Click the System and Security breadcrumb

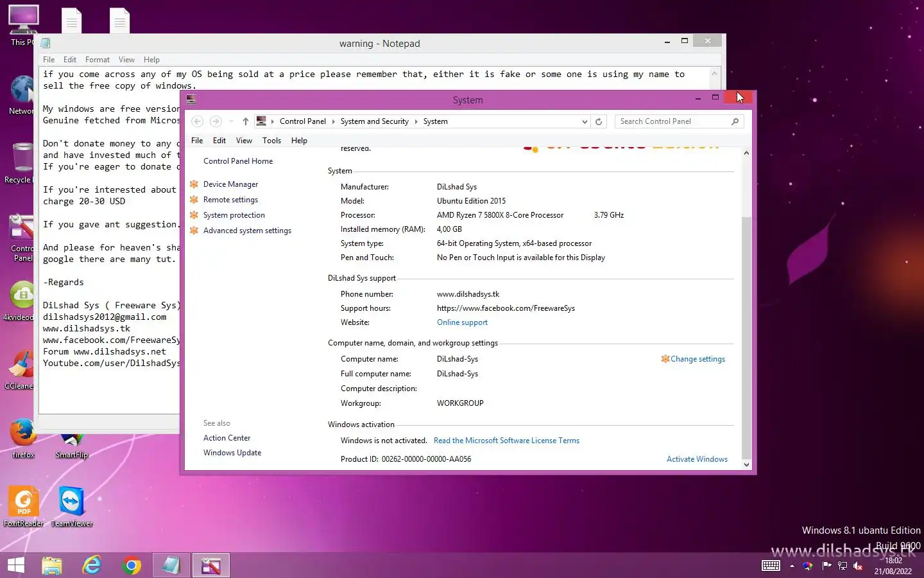tap(374, 121)
